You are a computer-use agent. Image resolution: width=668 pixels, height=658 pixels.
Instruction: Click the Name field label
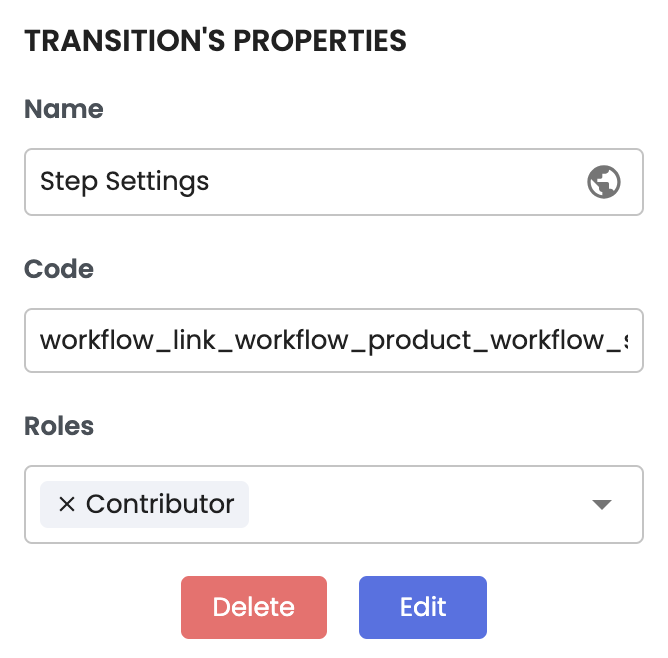(64, 109)
